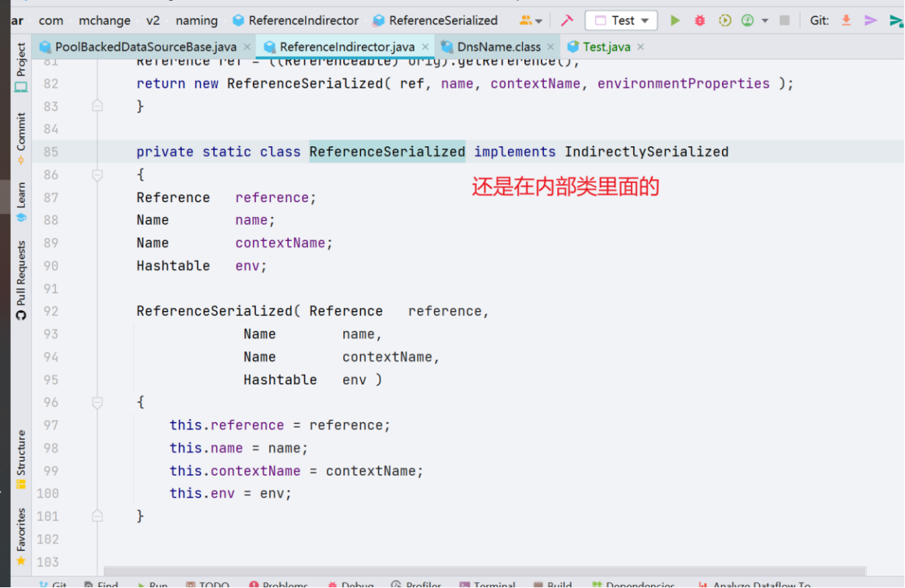Launch the profiler gauge icon in toolbar
The image size is (905, 588).
[748, 21]
